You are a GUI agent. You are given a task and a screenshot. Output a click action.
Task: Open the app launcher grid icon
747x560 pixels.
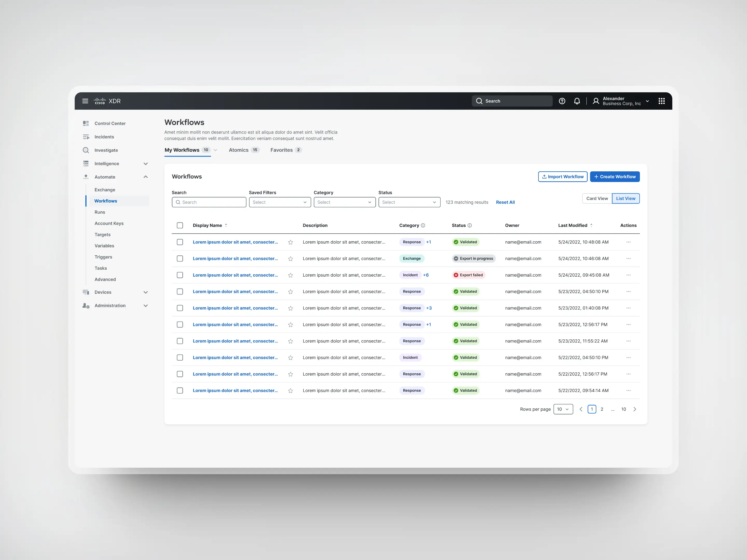(x=661, y=101)
